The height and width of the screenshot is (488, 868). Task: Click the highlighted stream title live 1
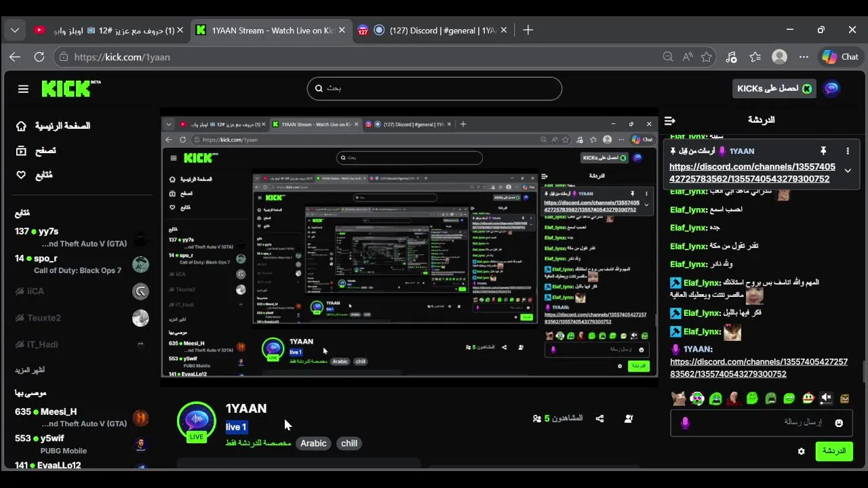[236, 427]
